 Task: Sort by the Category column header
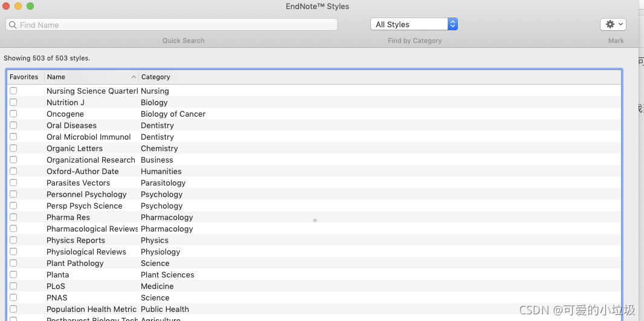point(155,77)
